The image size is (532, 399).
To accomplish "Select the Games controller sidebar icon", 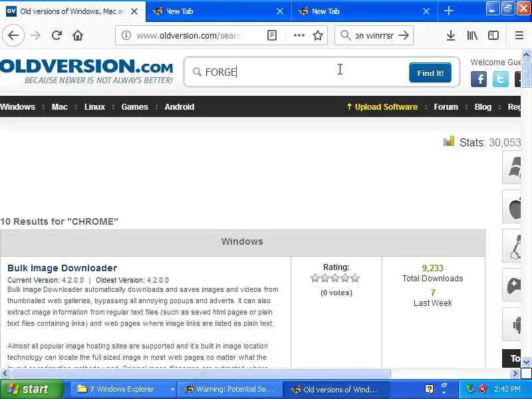I will tap(511, 285).
